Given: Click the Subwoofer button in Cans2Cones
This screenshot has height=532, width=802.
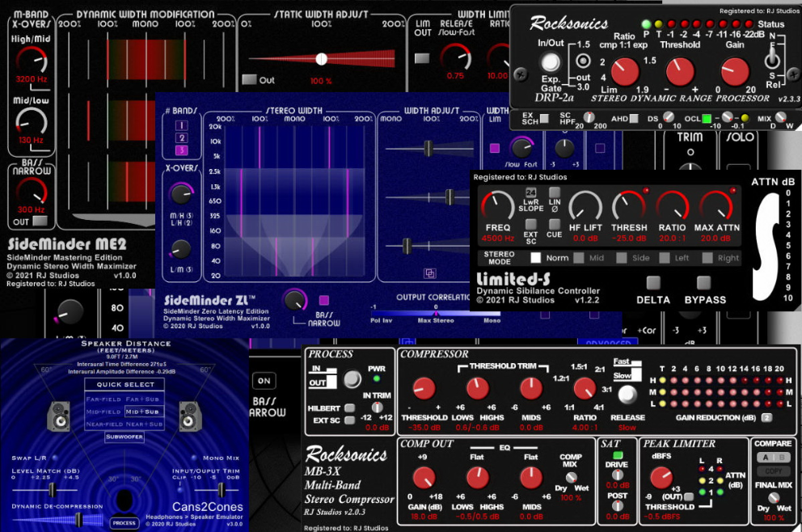Looking at the screenshot, I should (x=125, y=437).
